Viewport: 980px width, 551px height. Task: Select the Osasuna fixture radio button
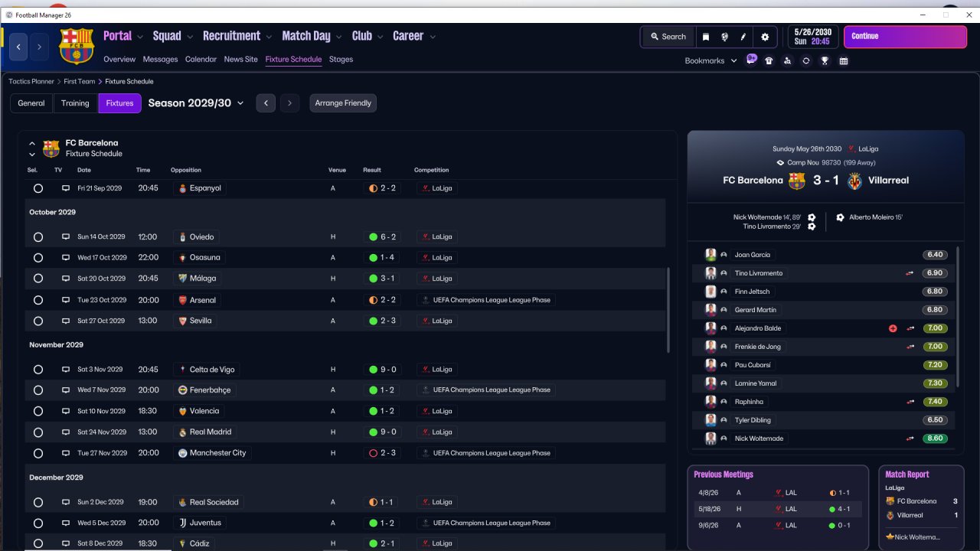tap(38, 258)
